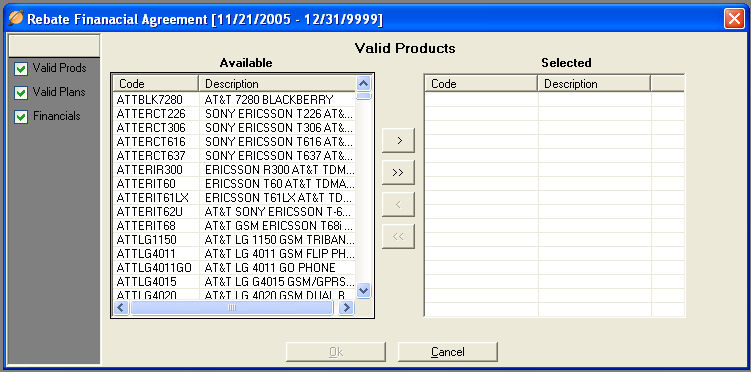Viewport: 751px width, 372px height.
Task: Click AT&T 7280 BLACKBERRY description
Action: pyautogui.click(x=269, y=100)
